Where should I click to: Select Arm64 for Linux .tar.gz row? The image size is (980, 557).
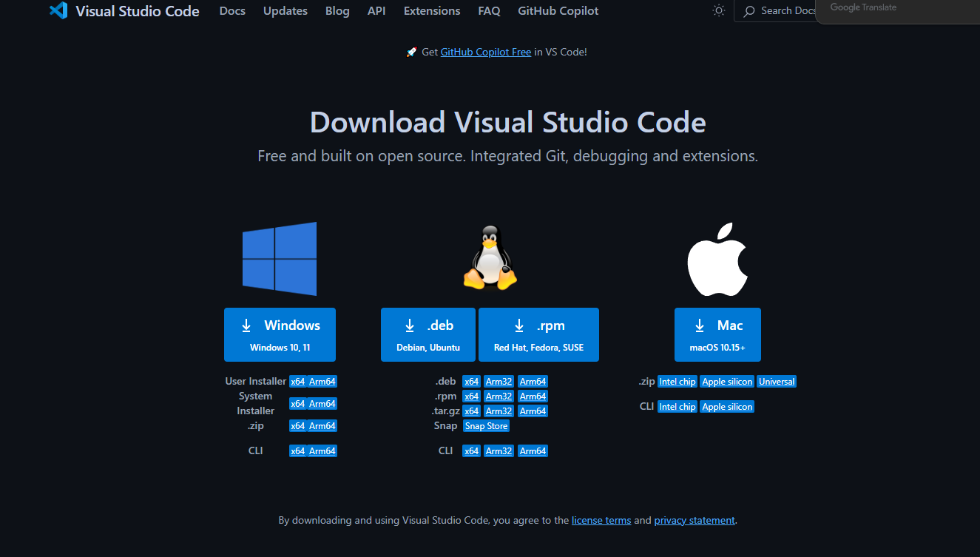pos(533,411)
